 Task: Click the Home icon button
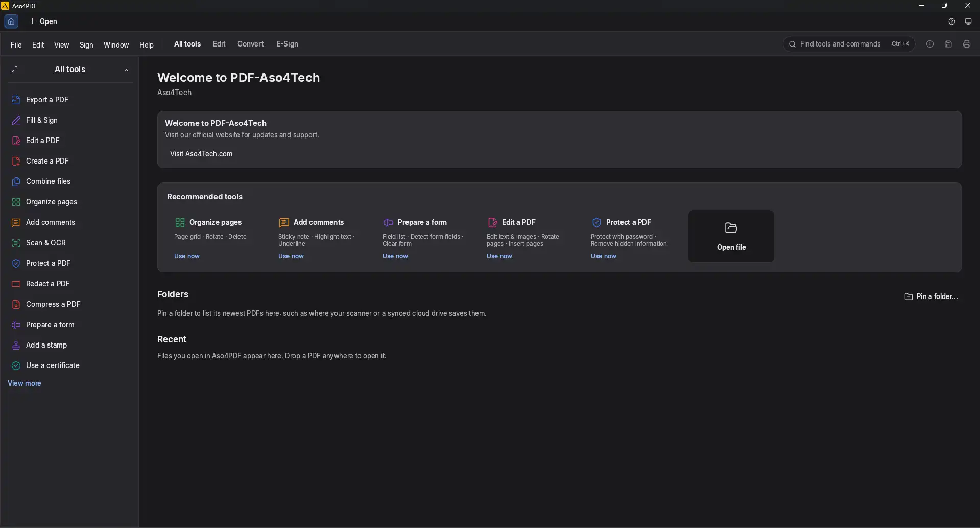pos(11,21)
